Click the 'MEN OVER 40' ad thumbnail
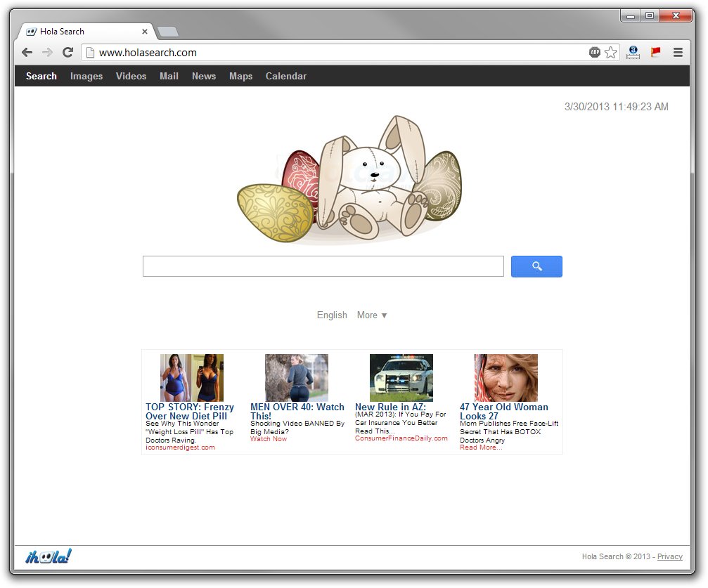The height and width of the screenshot is (588, 708). pyautogui.click(x=297, y=378)
